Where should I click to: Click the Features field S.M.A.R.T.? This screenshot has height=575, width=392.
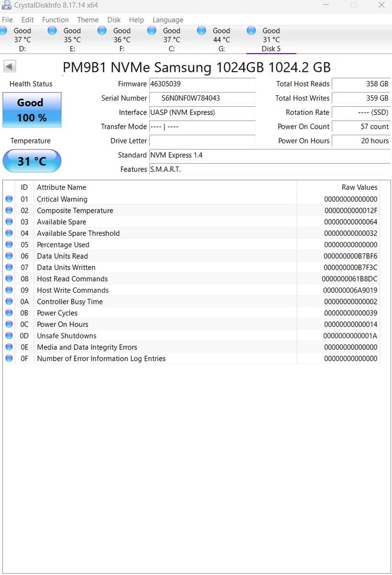[x=270, y=169]
